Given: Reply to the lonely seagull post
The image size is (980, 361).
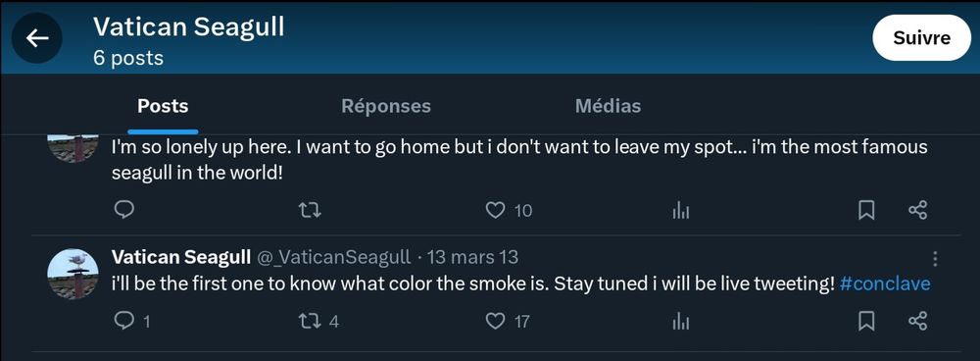Looking at the screenshot, I should click(124, 210).
